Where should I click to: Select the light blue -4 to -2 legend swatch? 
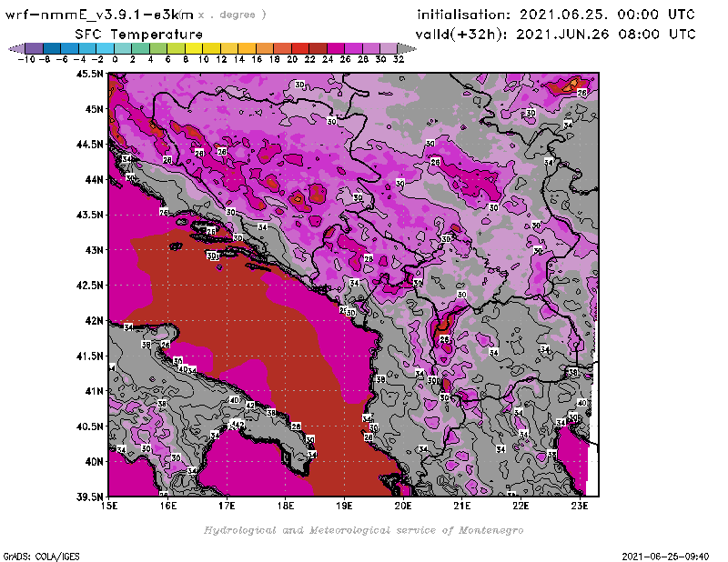pyautogui.click(x=87, y=48)
